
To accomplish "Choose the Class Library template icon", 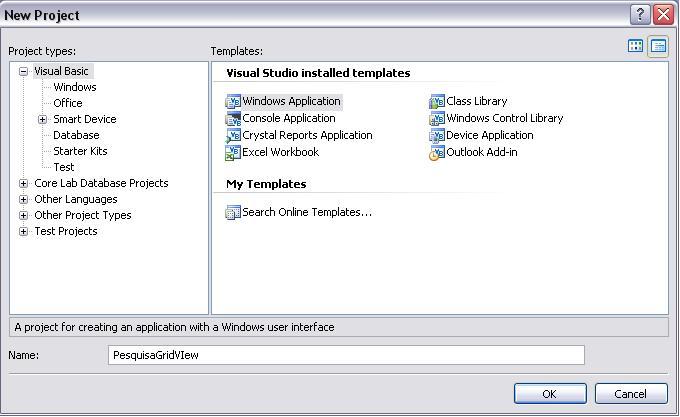I will point(437,101).
